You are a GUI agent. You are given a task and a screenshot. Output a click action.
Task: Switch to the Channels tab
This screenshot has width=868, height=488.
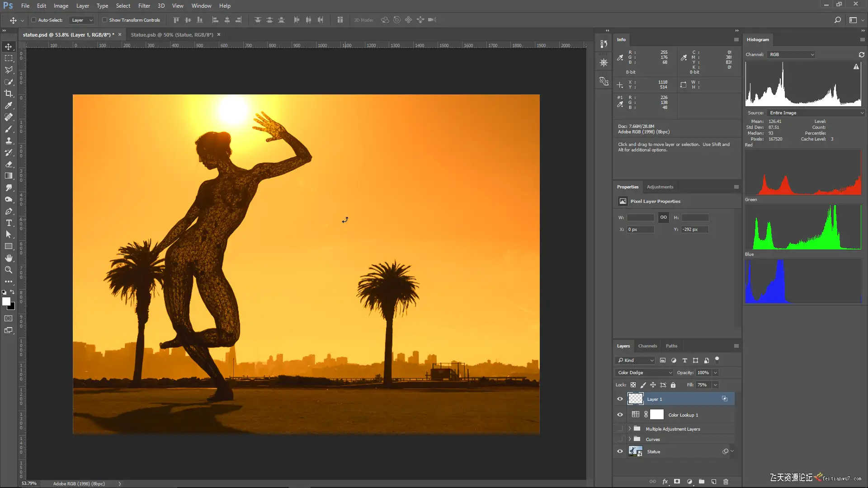point(647,346)
